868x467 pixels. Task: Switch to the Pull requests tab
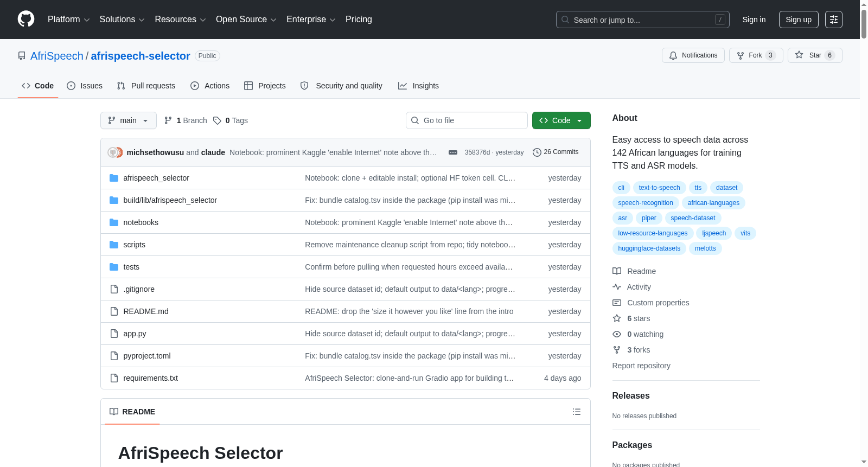click(146, 86)
